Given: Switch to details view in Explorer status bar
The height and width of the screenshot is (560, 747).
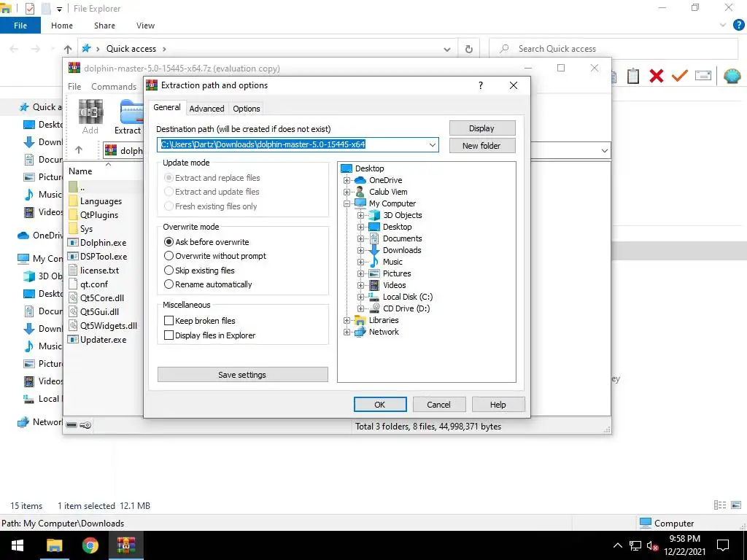Looking at the screenshot, I should (720, 505).
